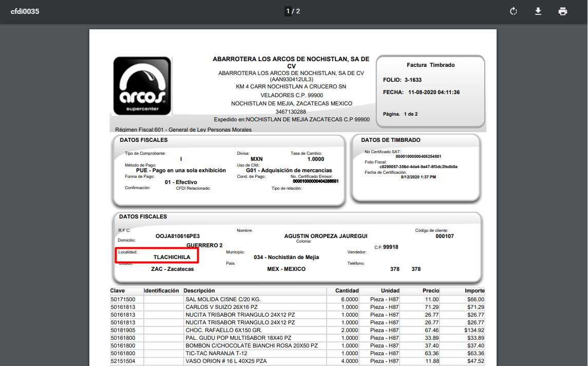588x366 pixels.
Task: Select the RFC value OOJA810616PE3
Action: 178,236
